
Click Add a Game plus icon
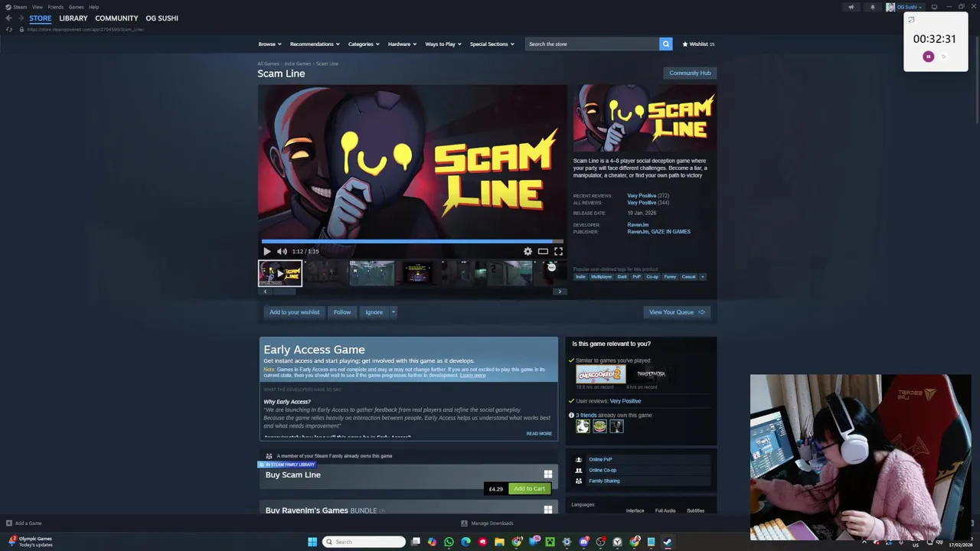[x=8, y=523]
